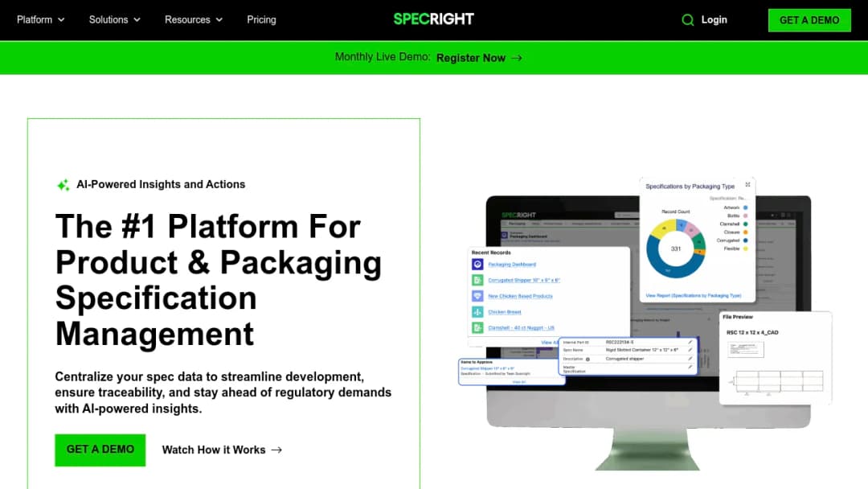Open New Chicken Based Products link
The width and height of the screenshot is (868, 489).
(520, 296)
